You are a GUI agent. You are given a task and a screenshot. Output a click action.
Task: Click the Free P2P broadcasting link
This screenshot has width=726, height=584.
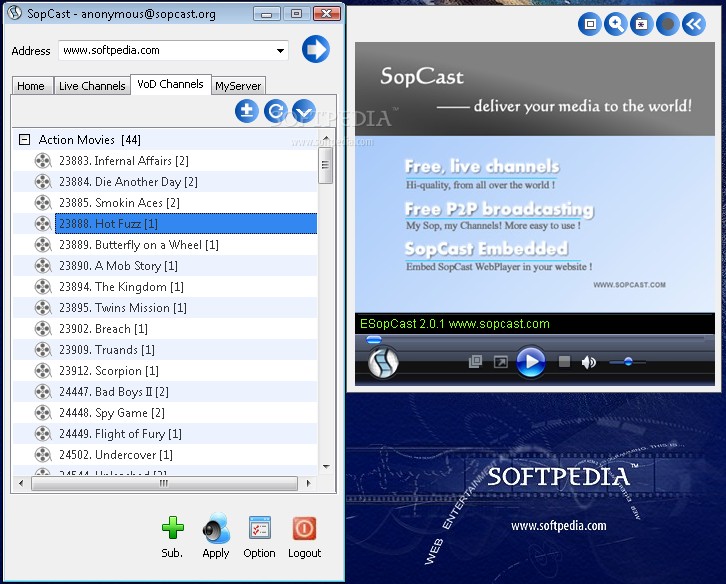pos(499,209)
